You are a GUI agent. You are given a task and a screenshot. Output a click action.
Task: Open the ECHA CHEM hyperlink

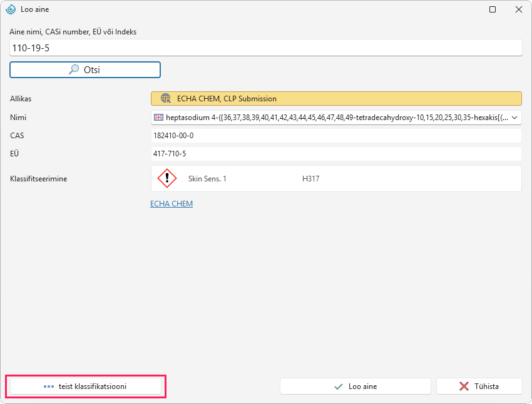tap(171, 204)
